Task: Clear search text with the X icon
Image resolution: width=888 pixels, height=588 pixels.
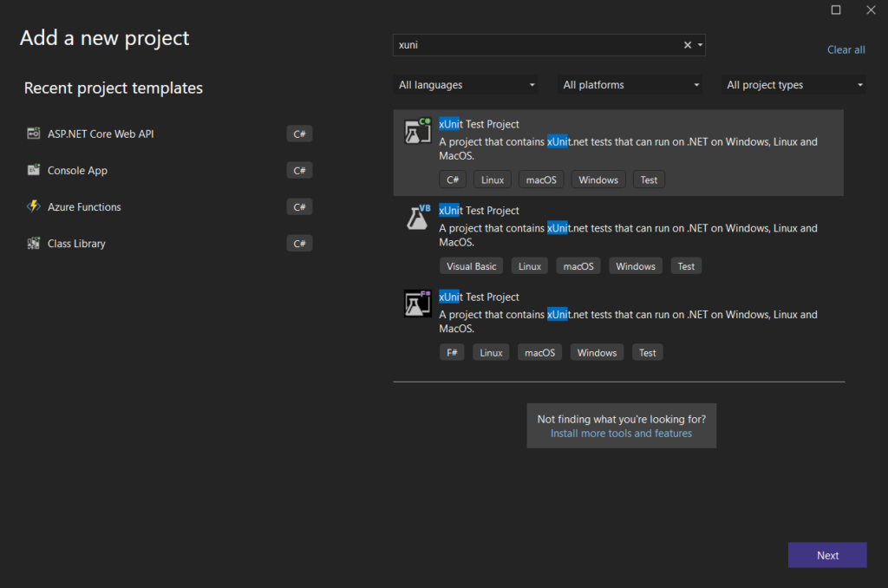Action: 688,45
